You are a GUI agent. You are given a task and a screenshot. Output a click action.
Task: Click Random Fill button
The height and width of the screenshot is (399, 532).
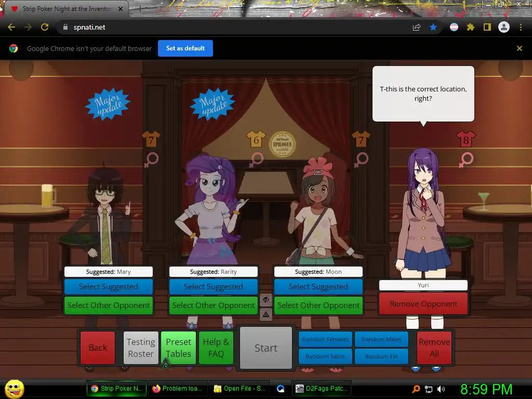[381, 356]
